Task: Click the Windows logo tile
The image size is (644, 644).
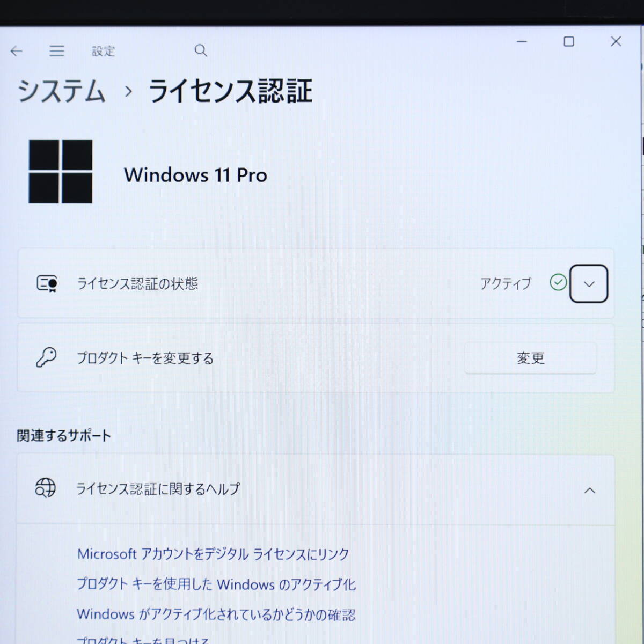Action: click(61, 172)
